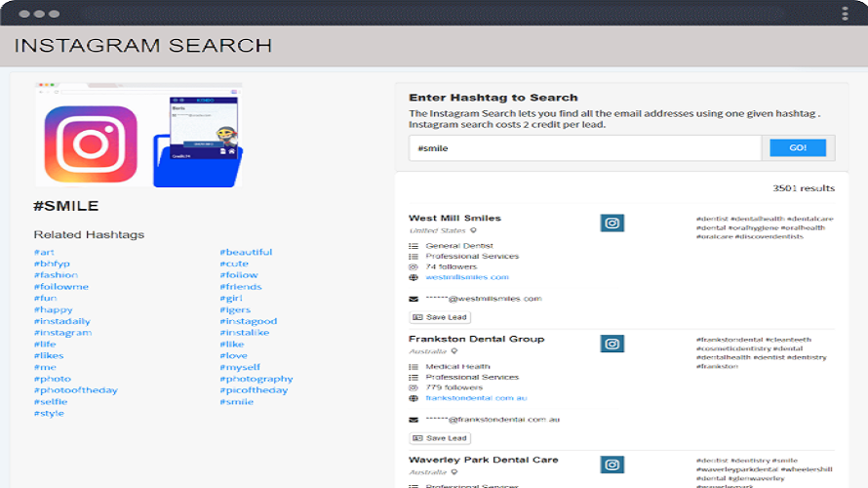Click envelope icon for frankstondental email

[x=414, y=420]
